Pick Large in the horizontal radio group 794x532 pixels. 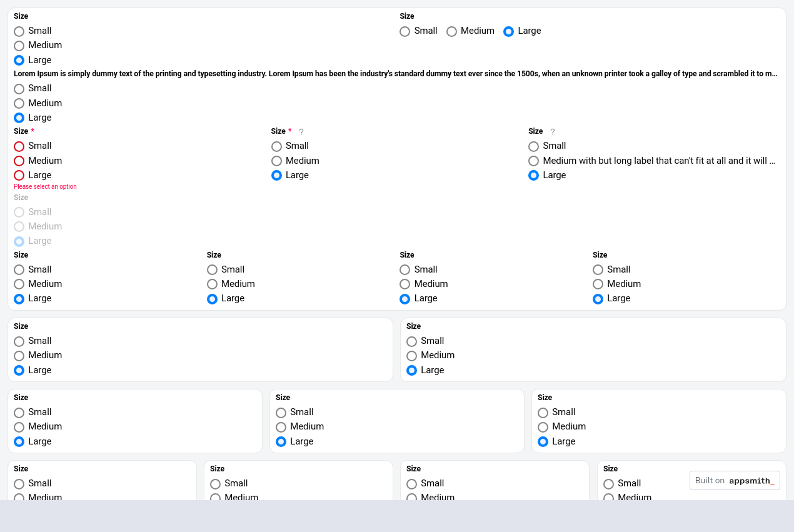(509, 31)
